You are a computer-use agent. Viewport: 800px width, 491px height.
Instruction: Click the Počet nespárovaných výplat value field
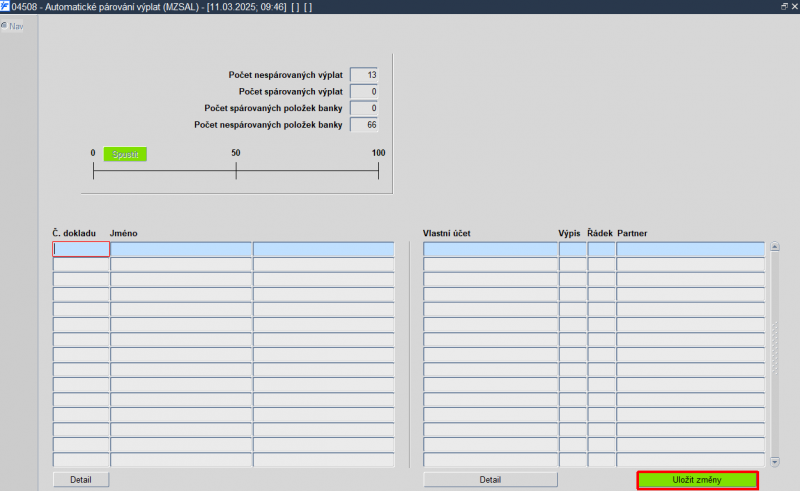364,75
